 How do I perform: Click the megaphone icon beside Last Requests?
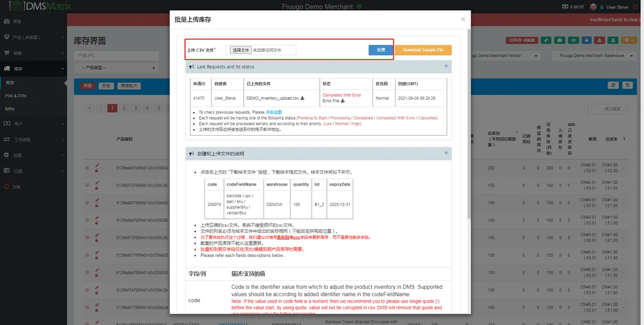point(192,67)
